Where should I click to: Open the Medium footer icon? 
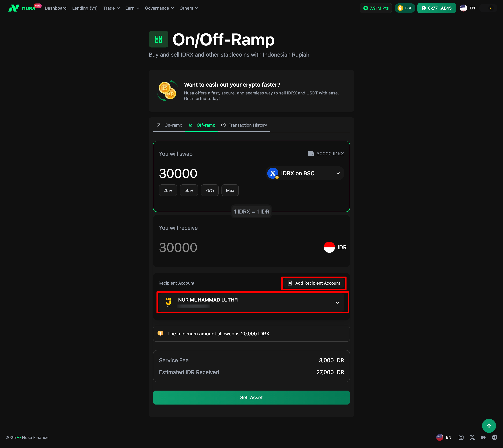point(483,437)
